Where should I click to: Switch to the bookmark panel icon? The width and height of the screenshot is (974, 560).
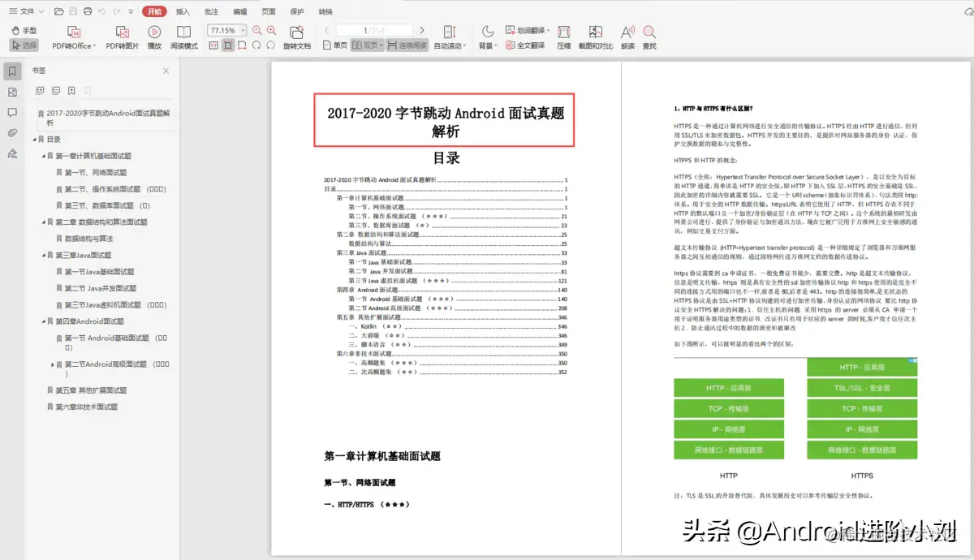click(x=11, y=71)
